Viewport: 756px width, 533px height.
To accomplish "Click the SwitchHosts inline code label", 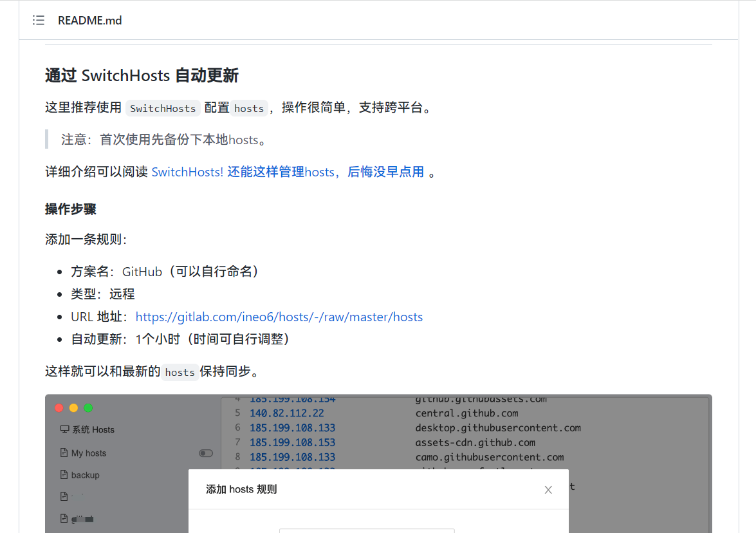I will point(163,108).
